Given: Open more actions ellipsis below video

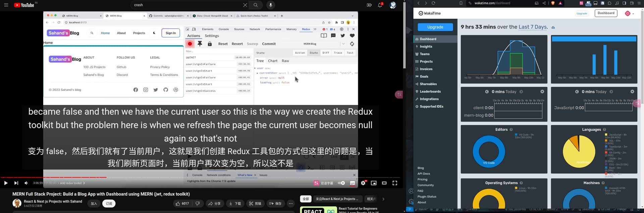Looking at the screenshot, I should (291, 203).
